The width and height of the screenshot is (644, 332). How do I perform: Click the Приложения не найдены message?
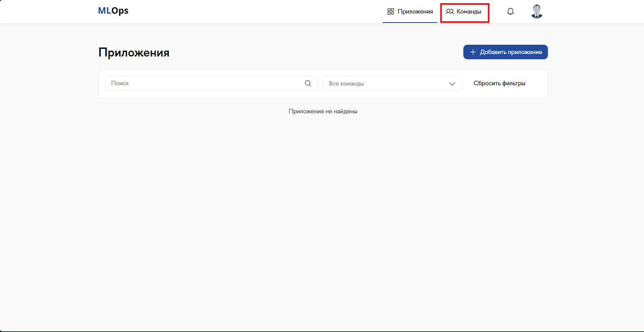pyautogui.click(x=323, y=111)
